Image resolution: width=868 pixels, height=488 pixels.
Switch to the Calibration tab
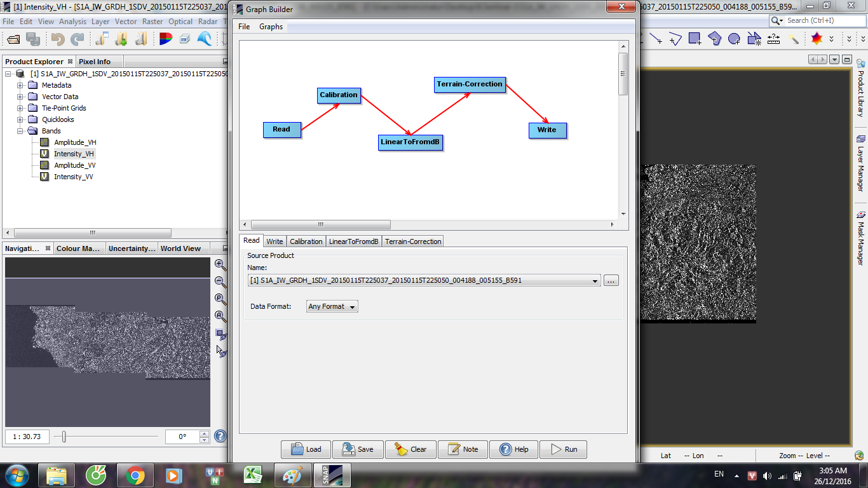306,241
